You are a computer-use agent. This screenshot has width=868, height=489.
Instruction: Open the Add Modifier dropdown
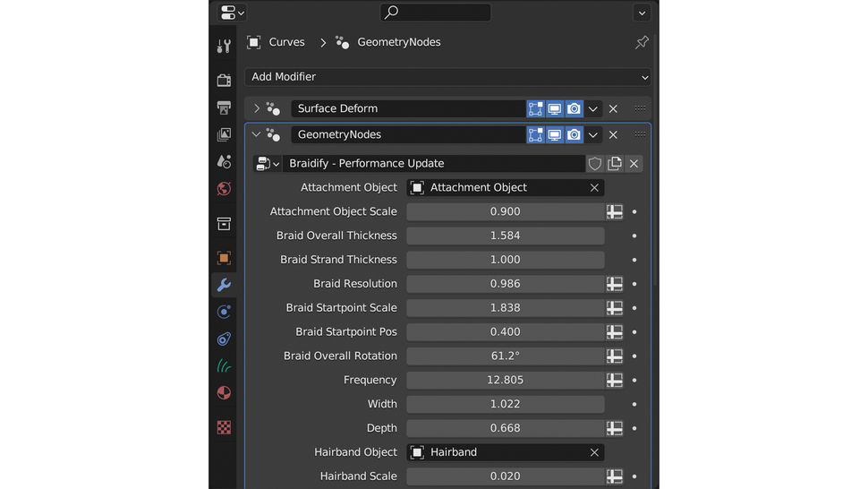447,77
